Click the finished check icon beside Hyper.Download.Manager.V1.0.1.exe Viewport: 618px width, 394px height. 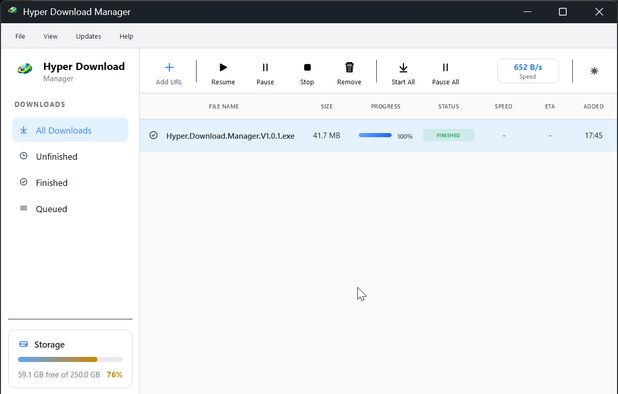tap(153, 136)
